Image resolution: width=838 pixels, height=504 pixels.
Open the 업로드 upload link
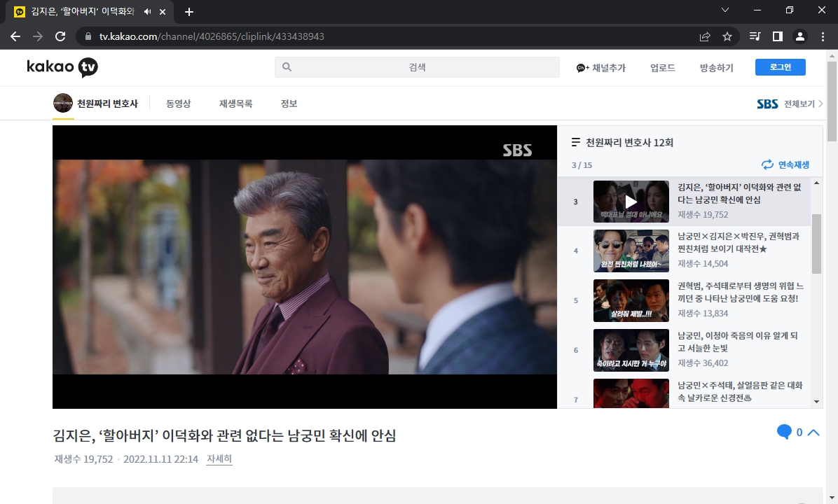[663, 68]
